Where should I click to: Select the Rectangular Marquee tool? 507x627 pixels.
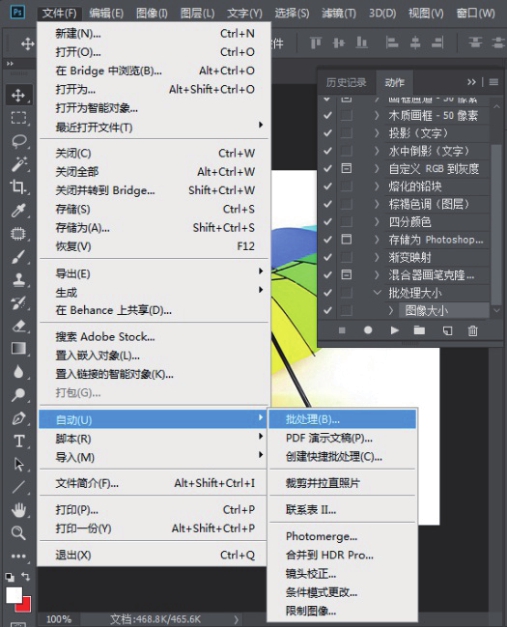pos(18,118)
